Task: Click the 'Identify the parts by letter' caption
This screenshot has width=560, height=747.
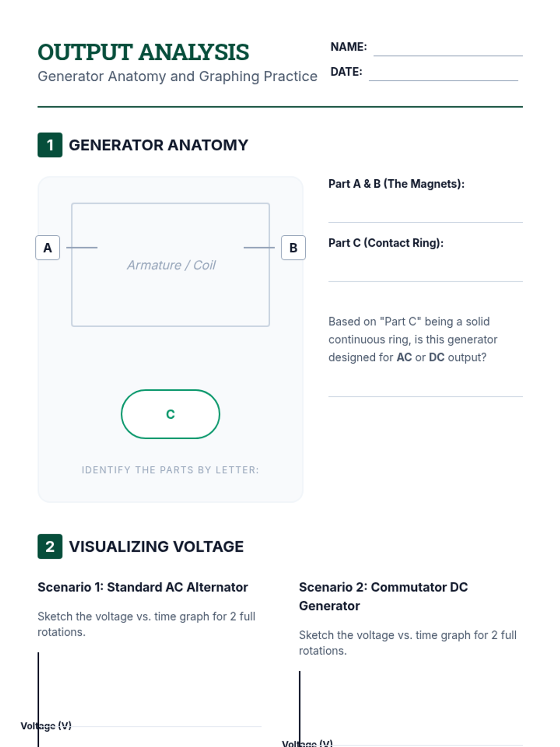Action: pyautogui.click(x=170, y=470)
